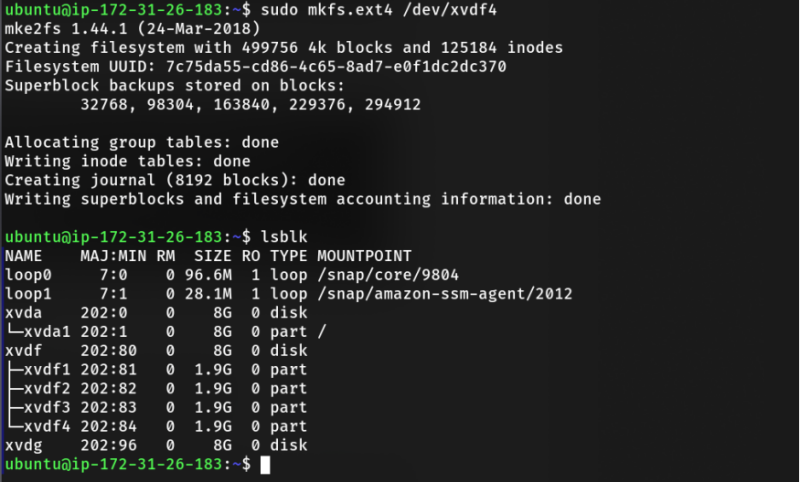Click /dev/xvdf4 in the mkfs command
Screen dimensions: 800x482
[449, 10]
